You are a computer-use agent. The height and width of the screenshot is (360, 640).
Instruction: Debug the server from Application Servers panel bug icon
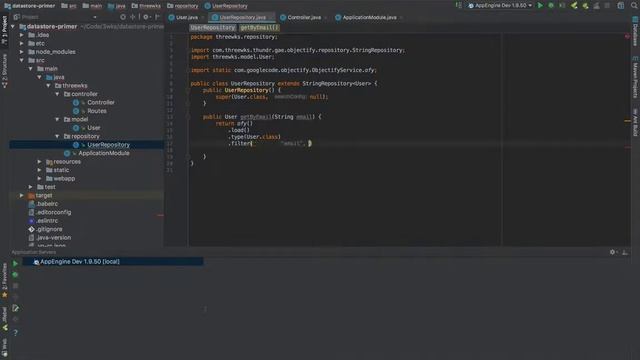coord(15,275)
